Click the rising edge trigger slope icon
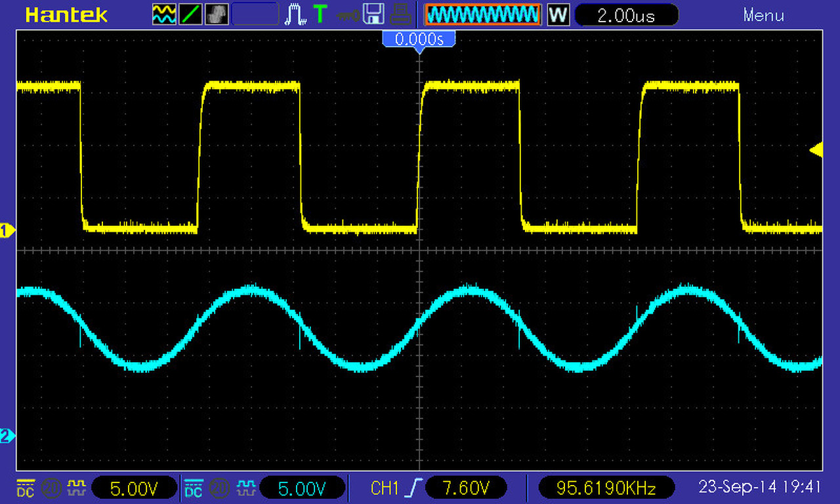Image resolution: width=840 pixels, height=504 pixels. pyautogui.click(x=413, y=488)
